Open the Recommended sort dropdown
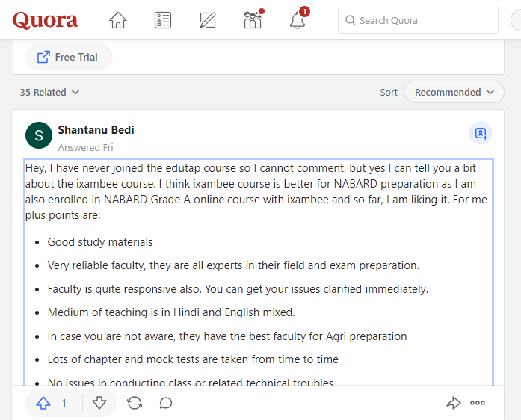 454,92
